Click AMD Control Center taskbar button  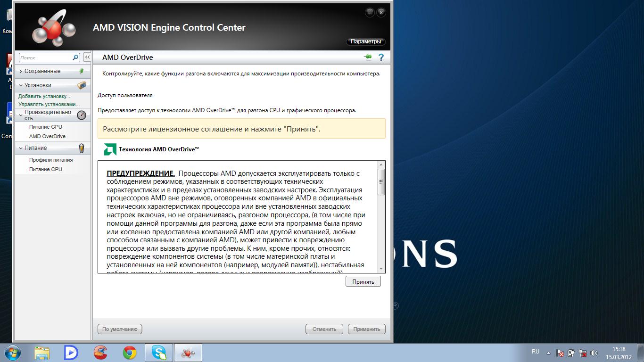coord(188,353)
